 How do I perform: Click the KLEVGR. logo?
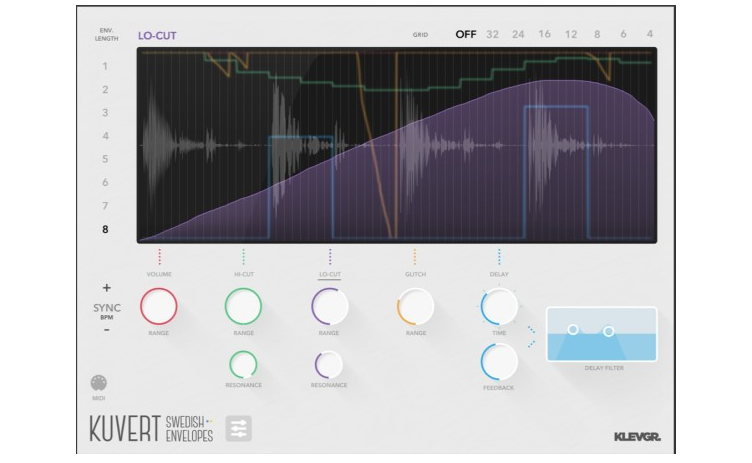coord(637,437)
